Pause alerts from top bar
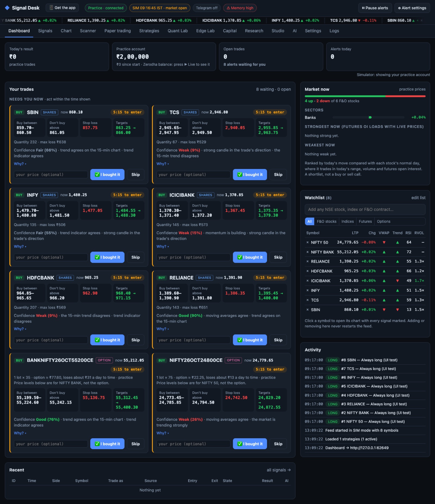This screenshot has width=435, height=504. (x=375, y=8)
